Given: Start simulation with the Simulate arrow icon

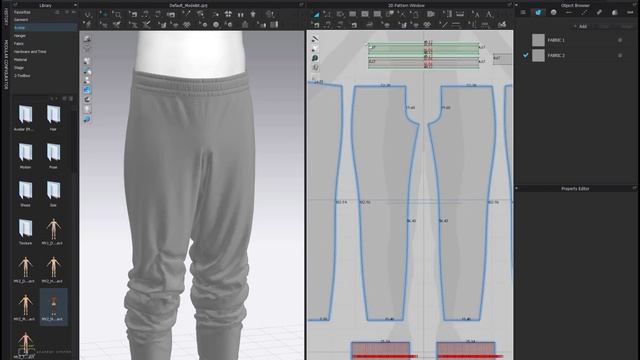Looking at the screenshot, I should tap(87, 15).
